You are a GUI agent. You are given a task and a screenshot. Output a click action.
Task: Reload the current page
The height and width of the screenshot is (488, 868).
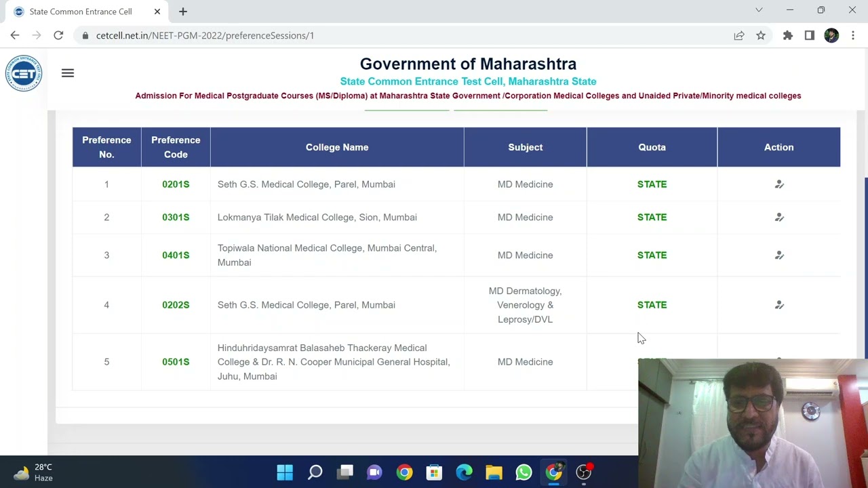(x=58, y=35)
